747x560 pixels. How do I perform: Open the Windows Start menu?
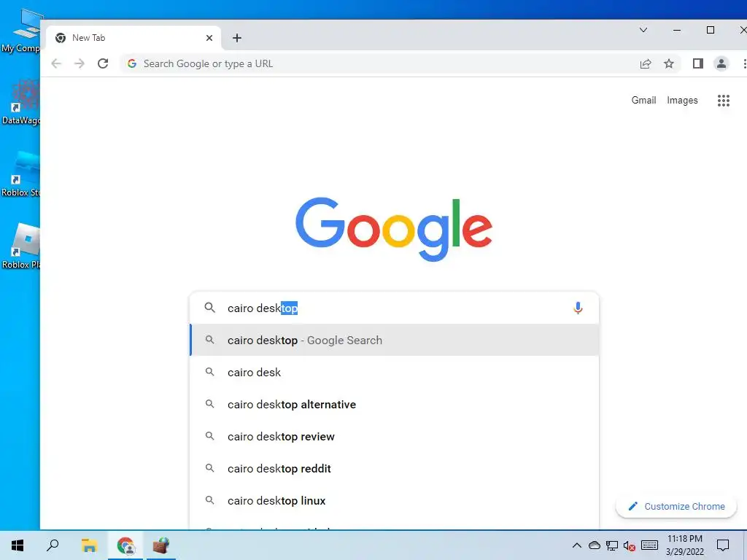(x=18, y=545)
